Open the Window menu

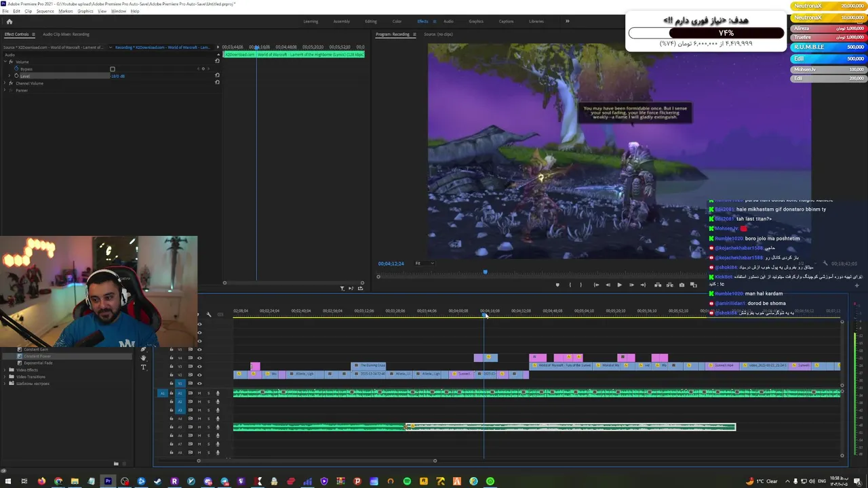pos(118,11)
